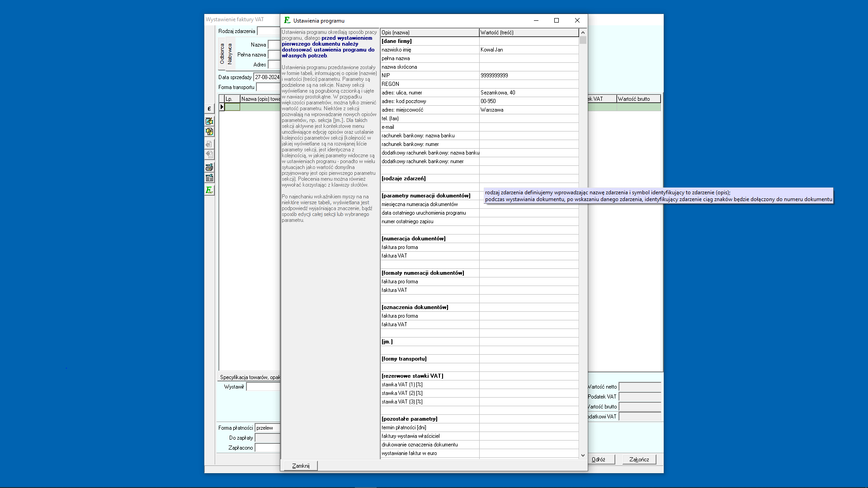Screen dimensions: 868x488
Task: Click the lower greyed document arrow icon
Action: [209, 155]
